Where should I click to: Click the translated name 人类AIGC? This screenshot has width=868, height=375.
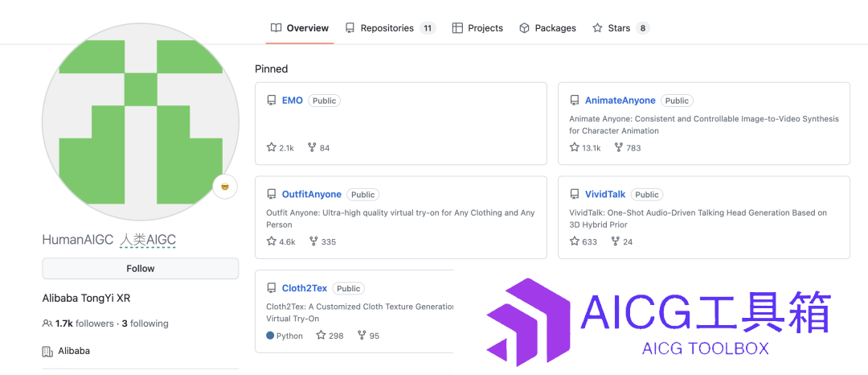(148, 240)
